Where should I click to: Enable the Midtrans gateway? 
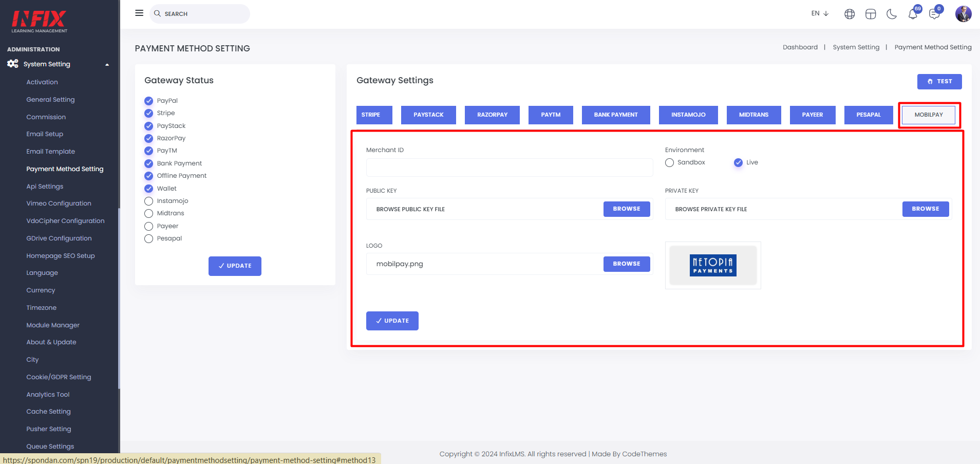[148, 213]
